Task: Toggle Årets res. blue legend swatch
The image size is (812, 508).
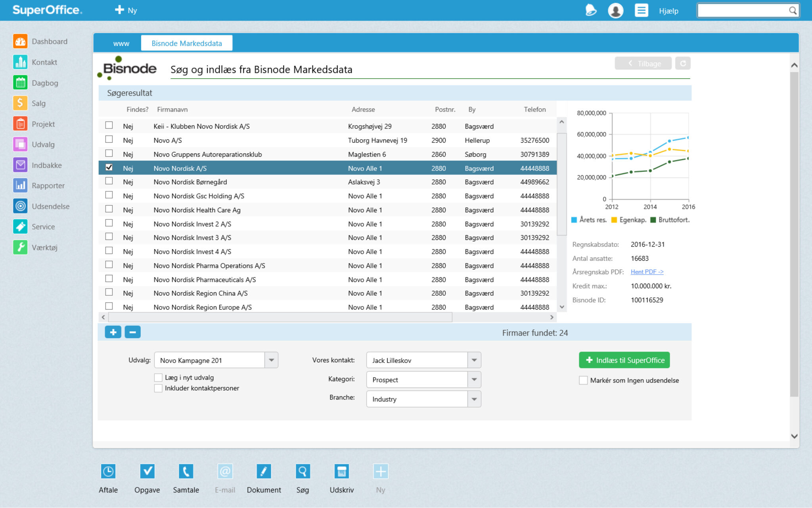Action: pos(574,220)
